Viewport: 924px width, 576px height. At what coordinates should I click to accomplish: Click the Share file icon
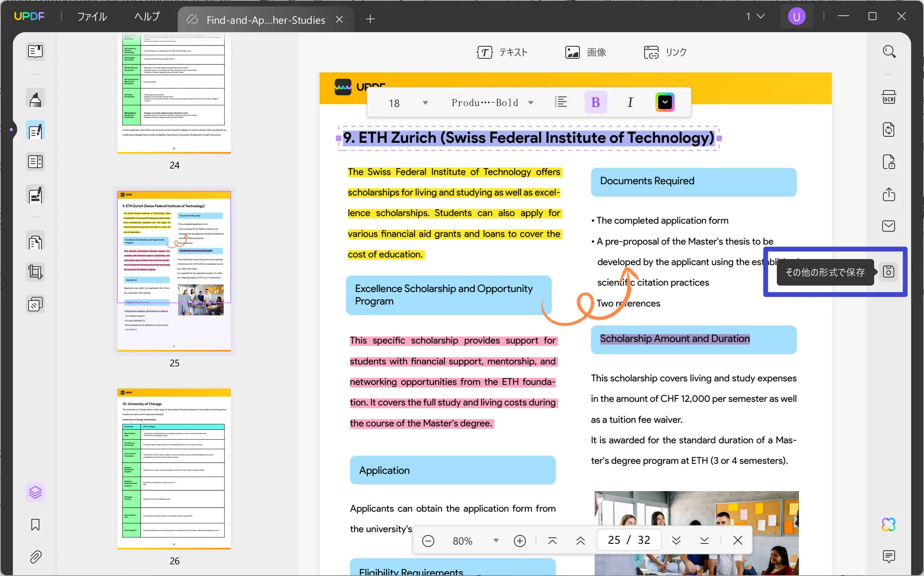(889, 194)
